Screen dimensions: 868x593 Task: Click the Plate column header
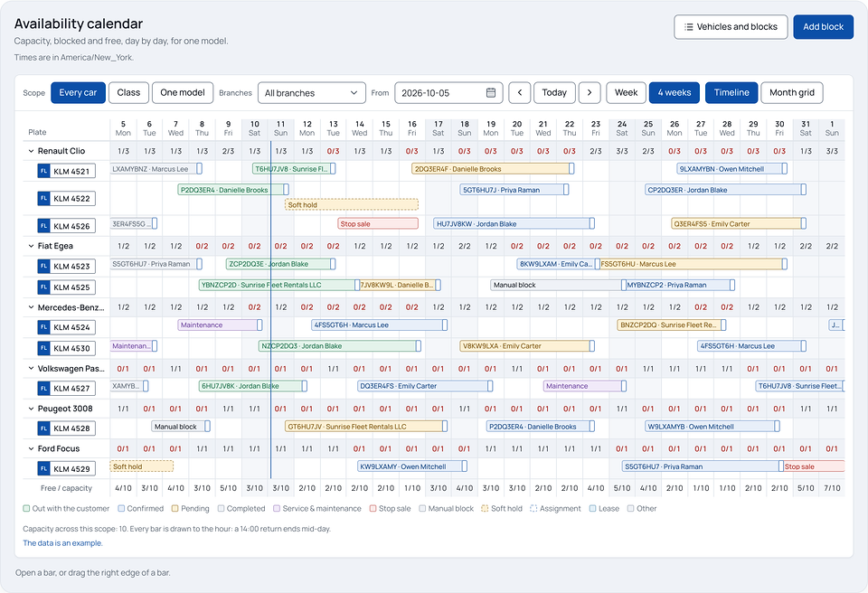tap(37, 132)
